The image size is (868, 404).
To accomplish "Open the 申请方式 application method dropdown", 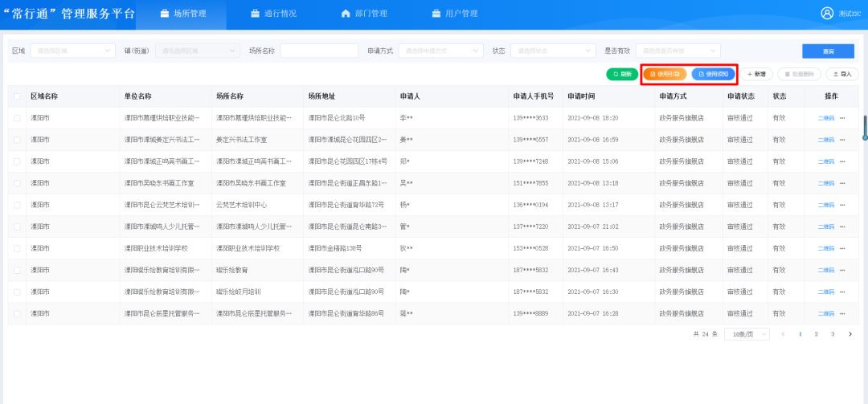I will pyautogui.click(x=441, y=51).
